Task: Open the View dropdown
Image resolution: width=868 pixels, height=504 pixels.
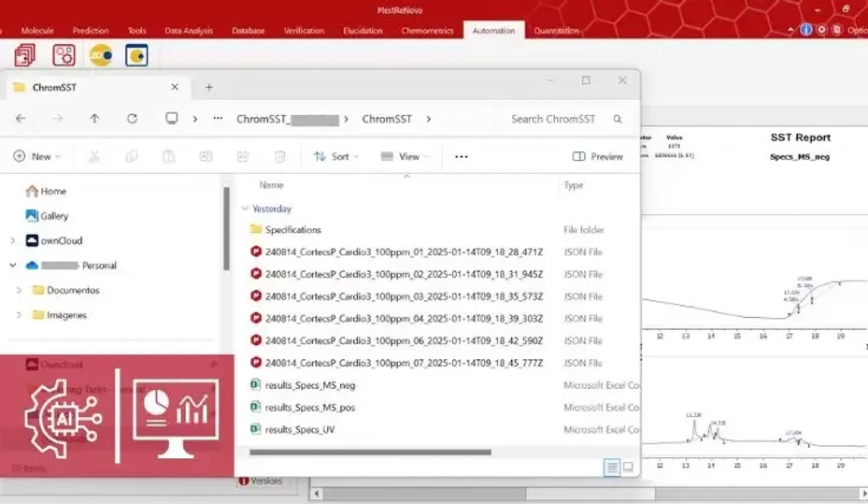Action: (x=405, y=157)
